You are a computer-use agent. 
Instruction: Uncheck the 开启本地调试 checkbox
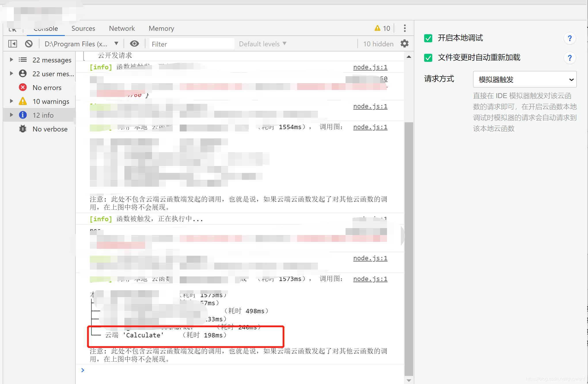(428, 38)
